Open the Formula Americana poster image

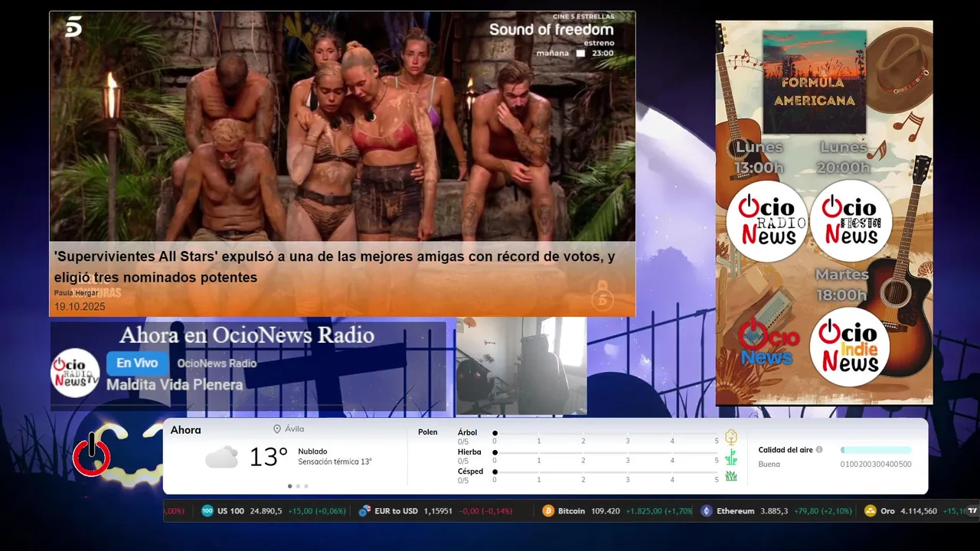pos(815,83)
